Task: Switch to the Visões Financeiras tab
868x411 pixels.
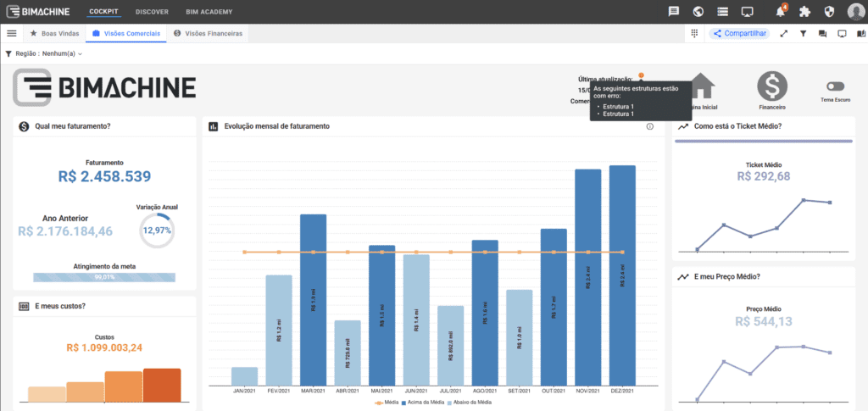Action: [208, 34]
